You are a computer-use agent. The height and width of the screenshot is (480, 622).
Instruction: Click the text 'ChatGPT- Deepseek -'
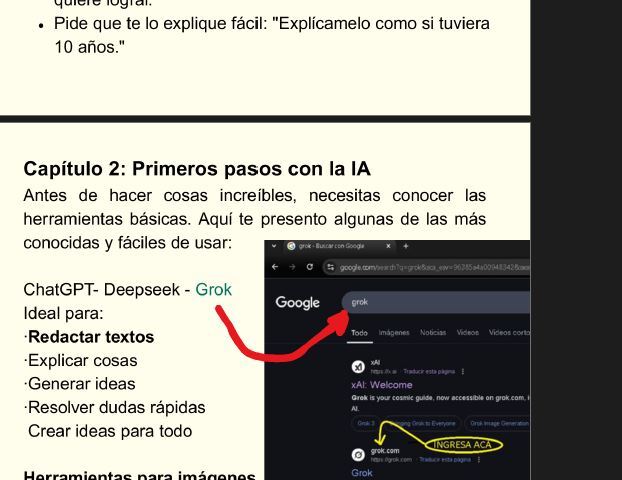coord(107,290)
